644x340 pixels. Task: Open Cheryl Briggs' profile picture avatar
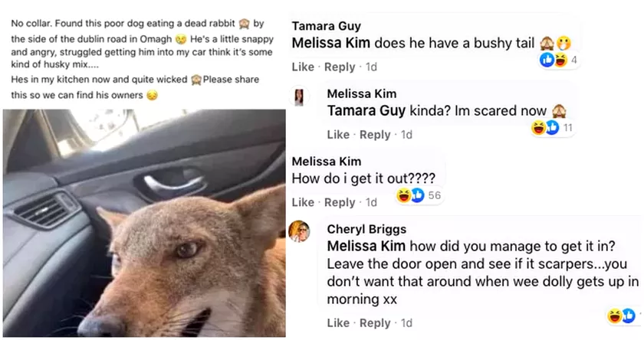(300, 231)
